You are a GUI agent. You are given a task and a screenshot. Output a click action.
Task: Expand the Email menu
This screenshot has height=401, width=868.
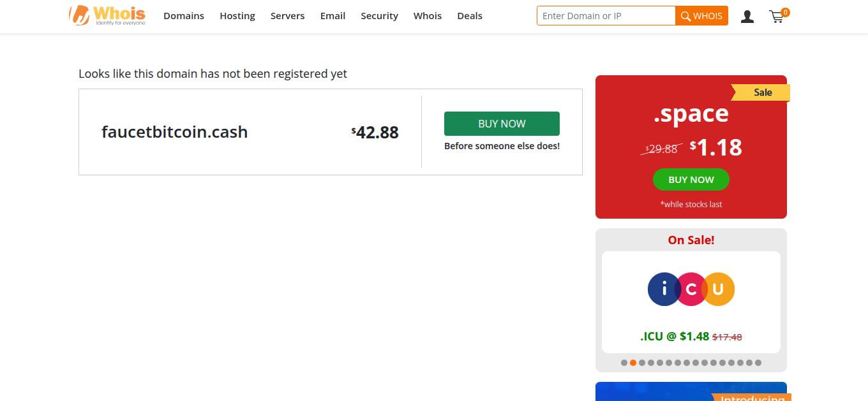click(333, 16)
